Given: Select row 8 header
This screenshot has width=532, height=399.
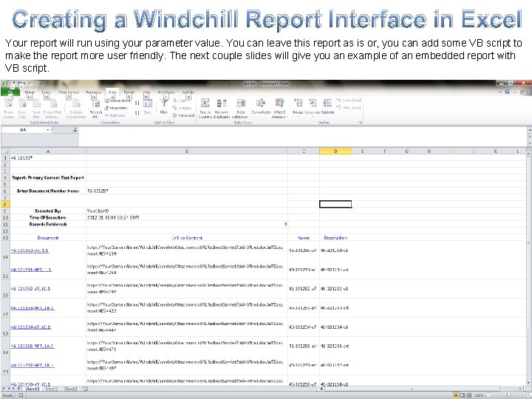Looking at the screenshot, I should coord(5,204).
